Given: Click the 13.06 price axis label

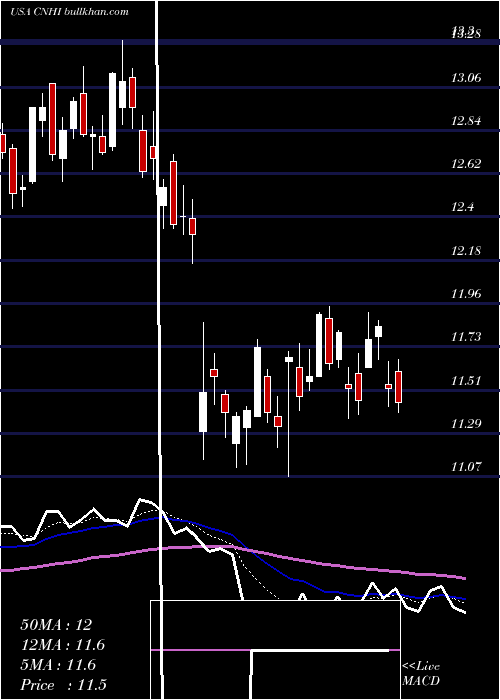Looking at the screenshot, I should (466, 78).
